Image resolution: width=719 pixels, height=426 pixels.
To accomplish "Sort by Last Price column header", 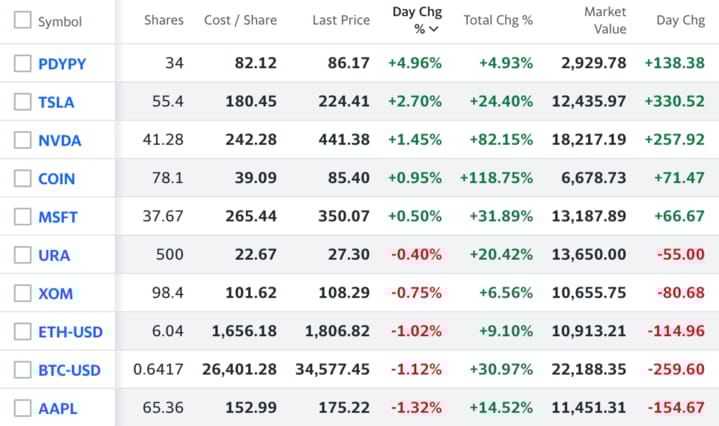I will (341, 20).
